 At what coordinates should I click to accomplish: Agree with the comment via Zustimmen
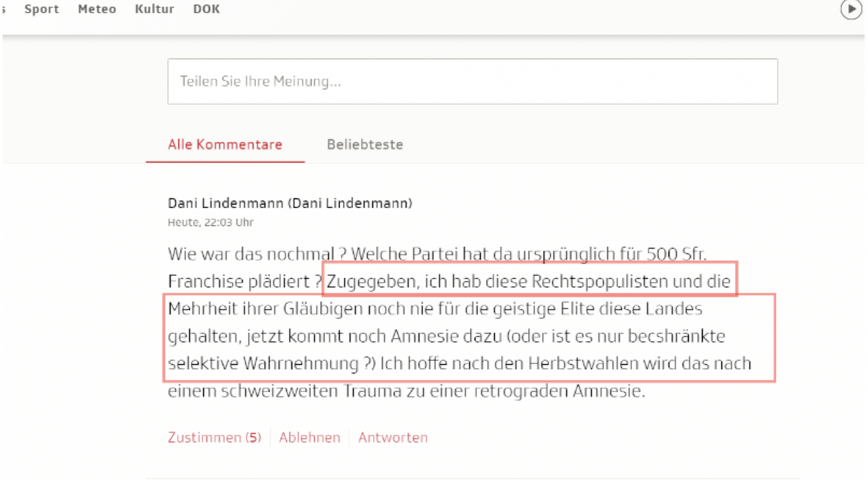[214, 437]
